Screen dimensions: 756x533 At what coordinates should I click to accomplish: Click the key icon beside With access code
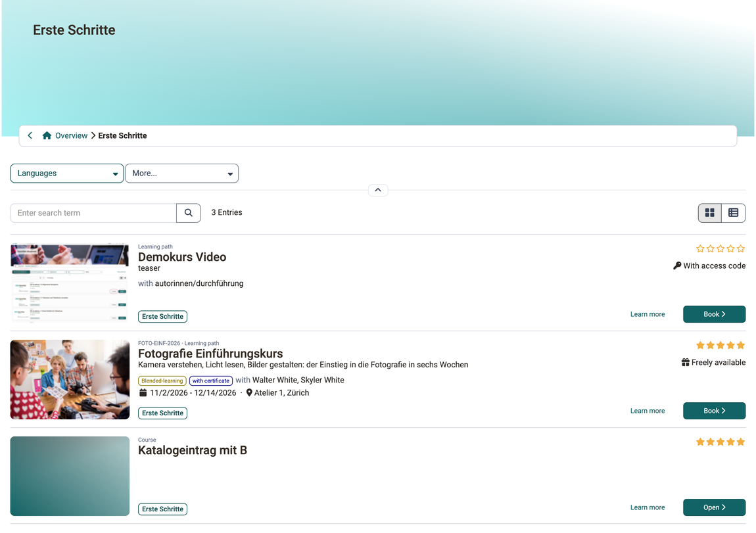pos(677,266)
